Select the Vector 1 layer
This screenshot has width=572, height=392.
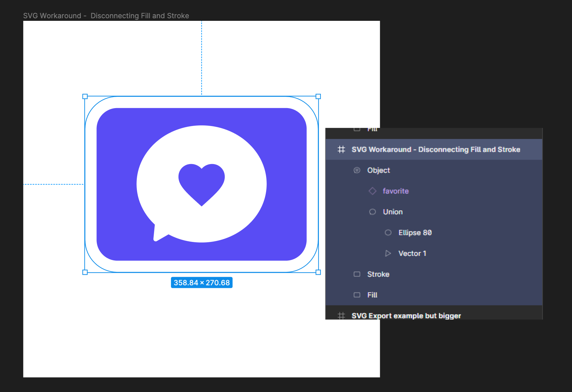point(434,253)
